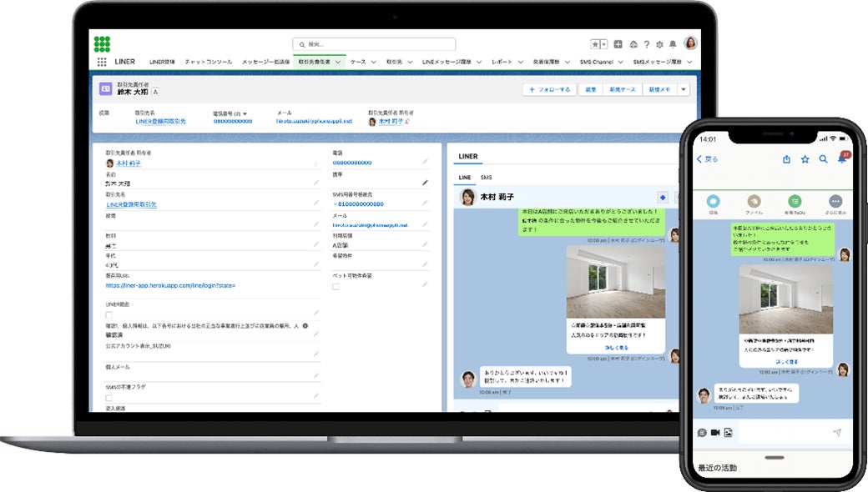The width and height of the screenshot is (868, 492).
Task: Expand the 発着信履歴 tab dropdown chevron
Action: [568, 62]
